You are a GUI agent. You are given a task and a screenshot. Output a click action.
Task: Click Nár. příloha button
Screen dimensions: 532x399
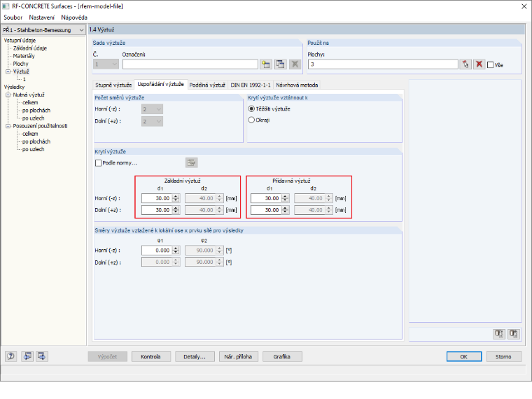coord(238,356)
